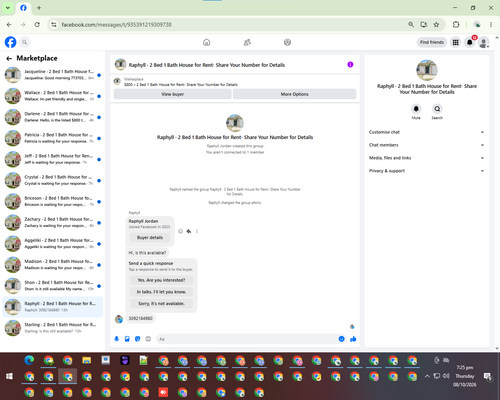Focus the Aa message input field

coord(247,339)
